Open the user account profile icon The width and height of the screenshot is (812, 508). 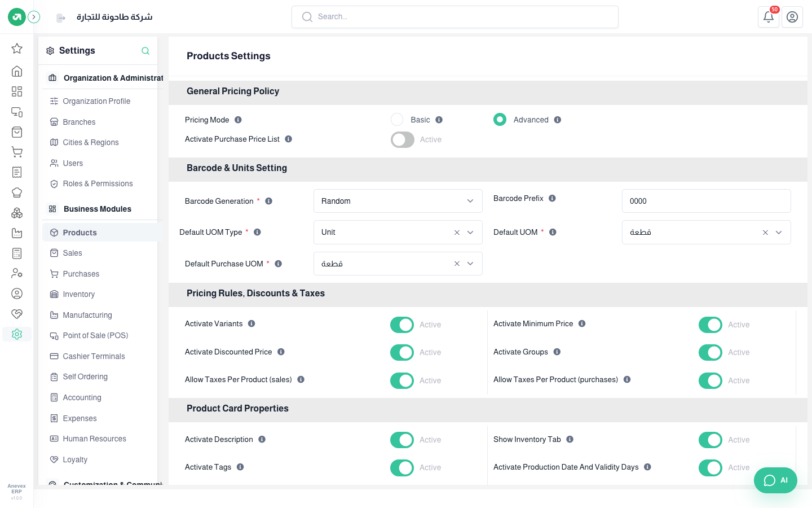click(792, 17)
